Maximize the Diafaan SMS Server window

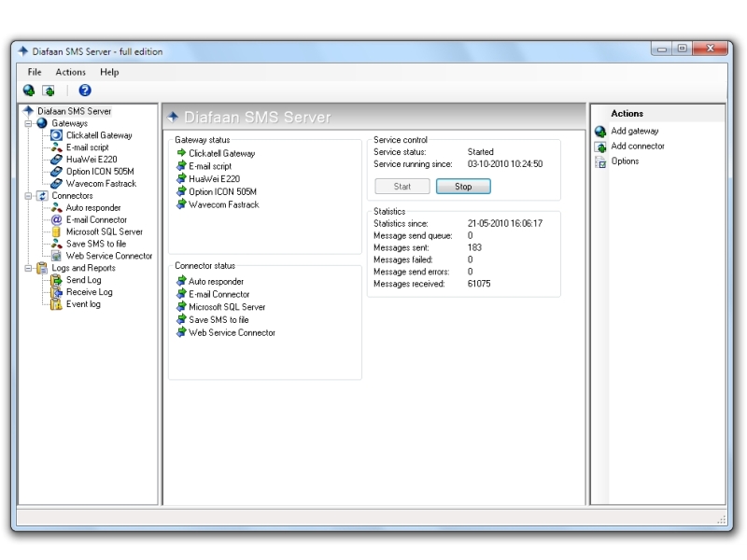pos(683,49)
